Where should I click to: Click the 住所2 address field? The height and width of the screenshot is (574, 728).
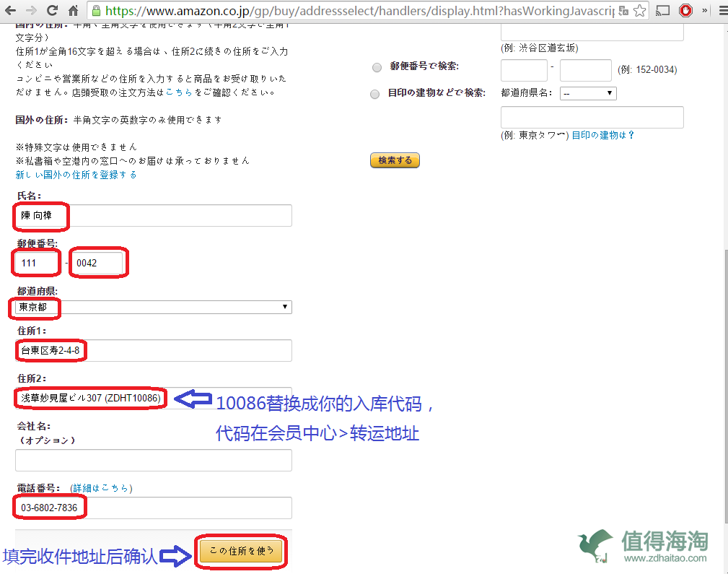pos(154,398)
